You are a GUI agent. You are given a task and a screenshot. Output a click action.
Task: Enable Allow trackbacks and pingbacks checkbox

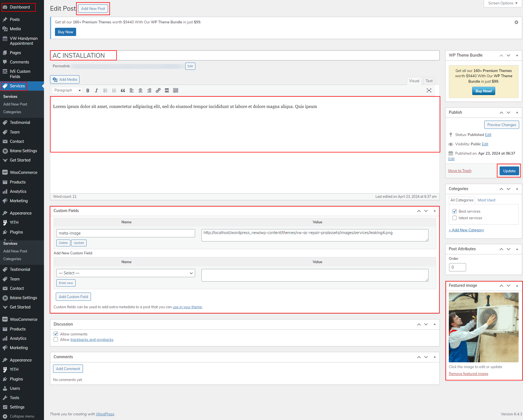pos(56,340)
